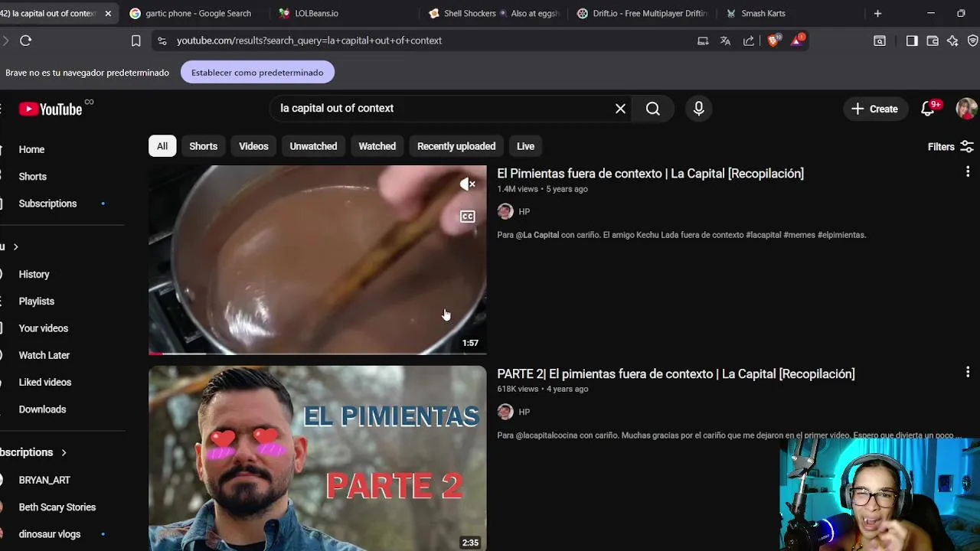The image size is (980, 551).
Task: Open notifications bell
Action: click(x=928, y=109)
